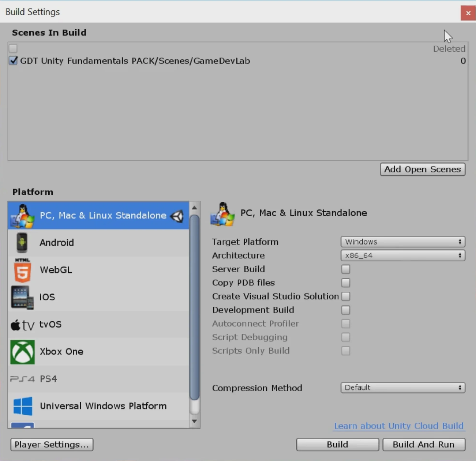Screen dimensions: 476x461
Task: Open the Architecture x86_64 dropdown
Action: 403,255
